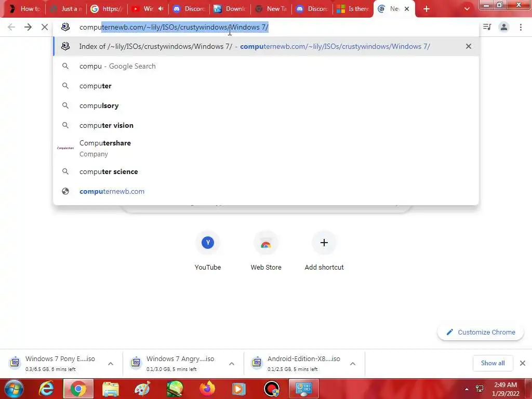Open Windows Explorer folder on taskbar
The width and height of the screenshot is (532, 399).
[x=111, y=389]
